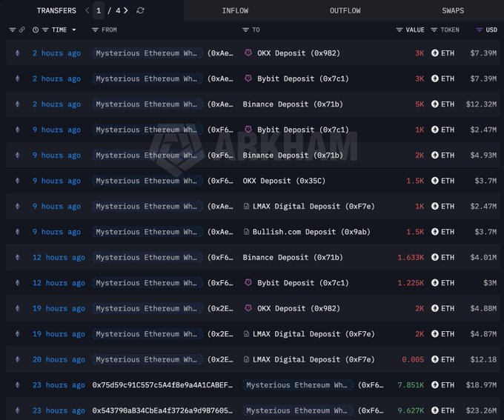Open filter icon on USD column
The width and height of the screenshot is (504, 420).
(x=480, y=30)
